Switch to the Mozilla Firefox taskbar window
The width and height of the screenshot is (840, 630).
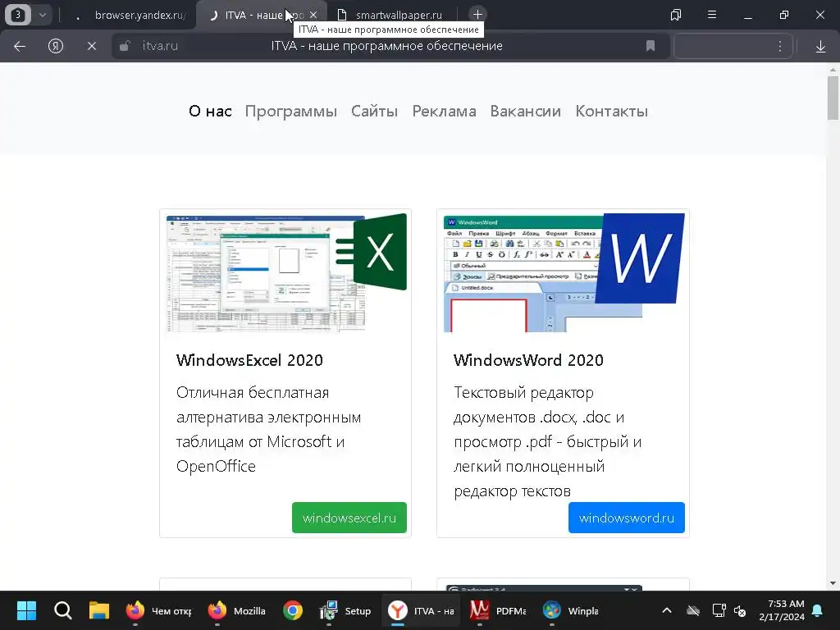click(x=237, y=610)
